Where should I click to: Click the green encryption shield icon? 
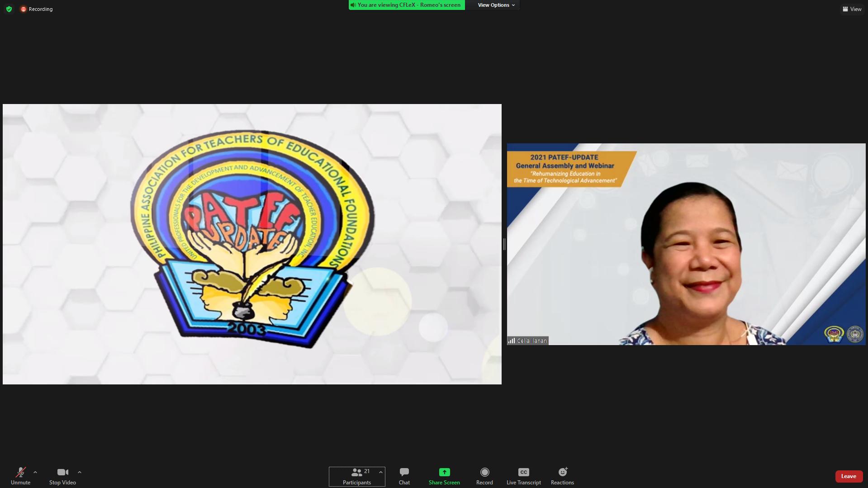pos(9,9)
